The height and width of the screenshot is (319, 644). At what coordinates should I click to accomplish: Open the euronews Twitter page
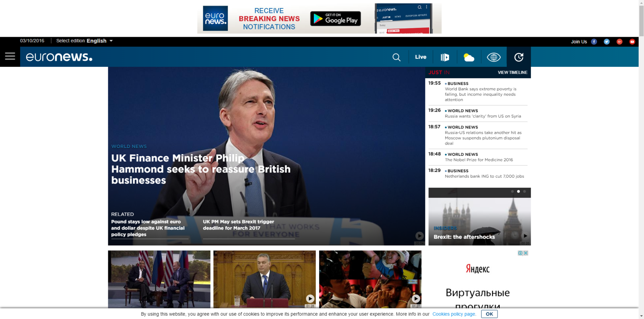(x=607, y=41)
